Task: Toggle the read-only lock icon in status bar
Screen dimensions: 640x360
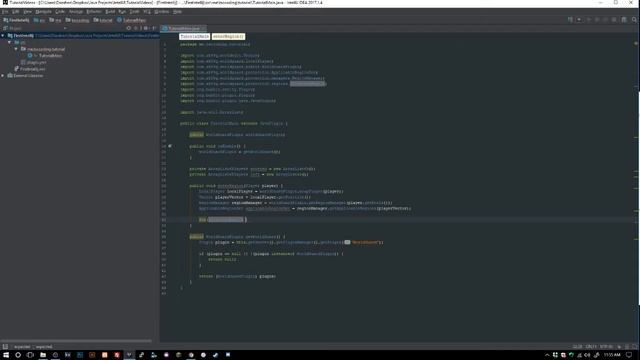Action: [x=619, y=347]
